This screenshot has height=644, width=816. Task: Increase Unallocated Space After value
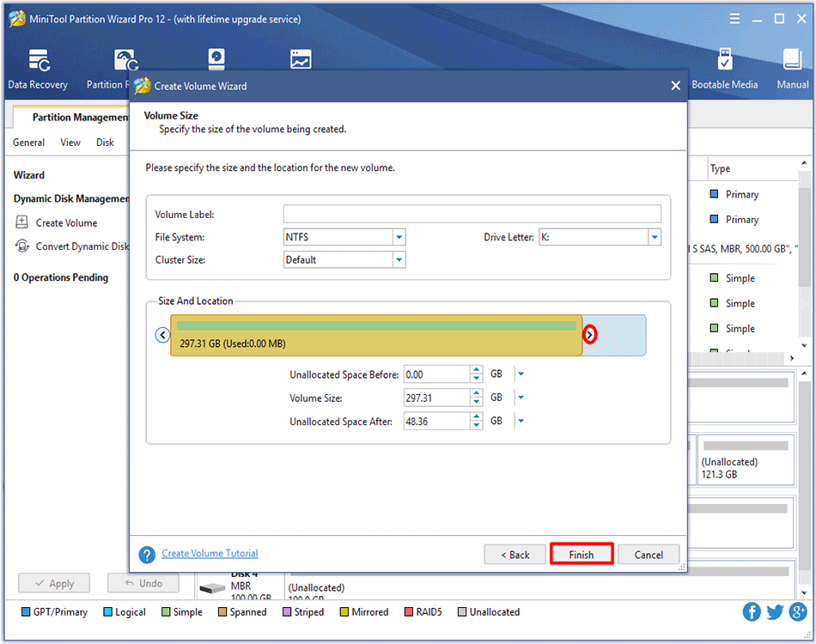[x=476, y=416]
